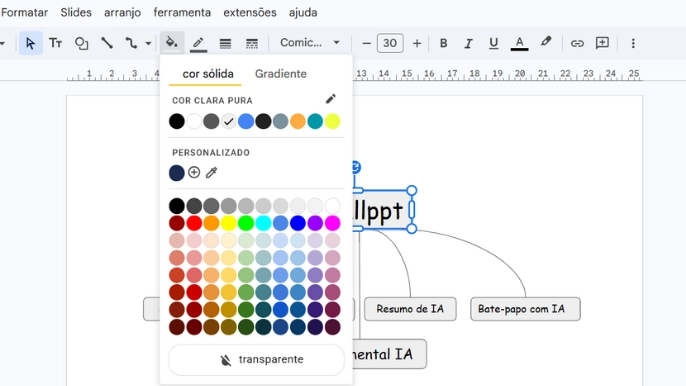Image resolution: width=686 pixels, height=386 pixels.
Task: Select cyan in the color grid
Action: (x=263, y=223)
